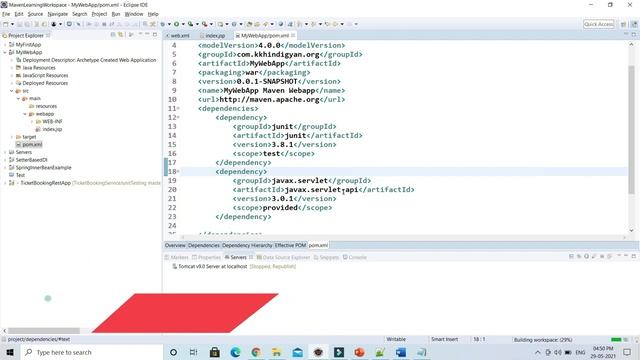Switch to the Snippets view tab
Image resolution: width=640 pixels, height=360 pixels.
click(x=326, y=257)
